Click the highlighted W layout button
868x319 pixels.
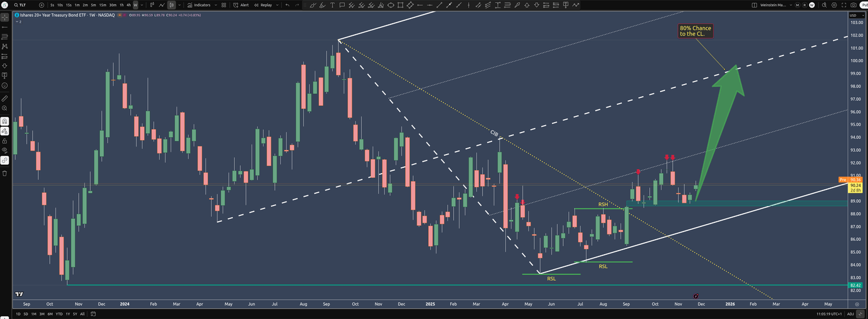(812, 5)
